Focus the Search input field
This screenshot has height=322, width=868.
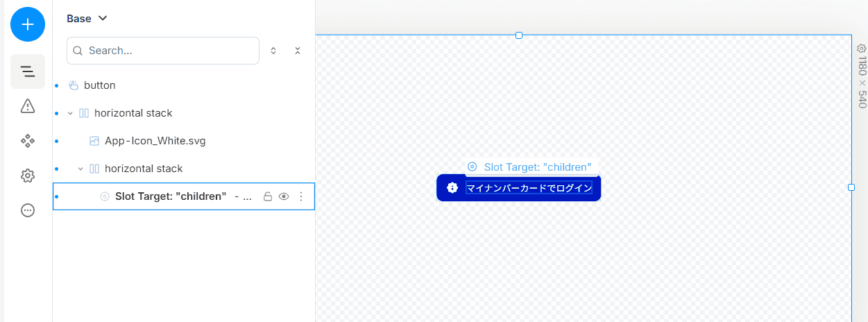coord(163,51)
